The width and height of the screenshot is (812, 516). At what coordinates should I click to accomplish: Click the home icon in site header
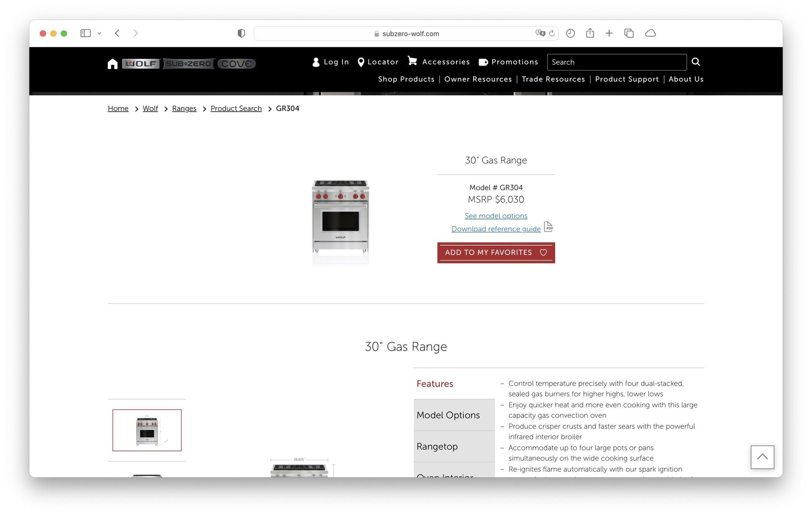click(x=112, y=63)
